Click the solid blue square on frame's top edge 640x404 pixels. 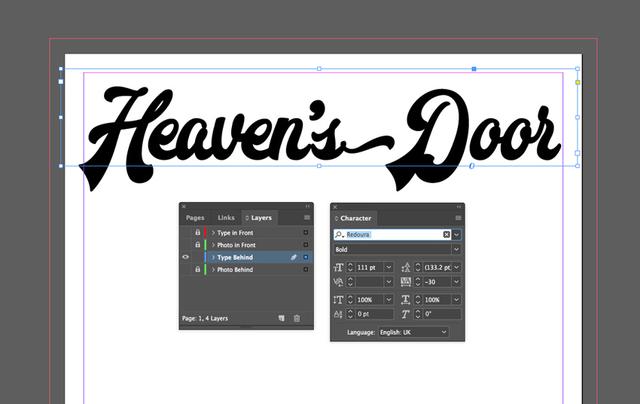[474, 69]
